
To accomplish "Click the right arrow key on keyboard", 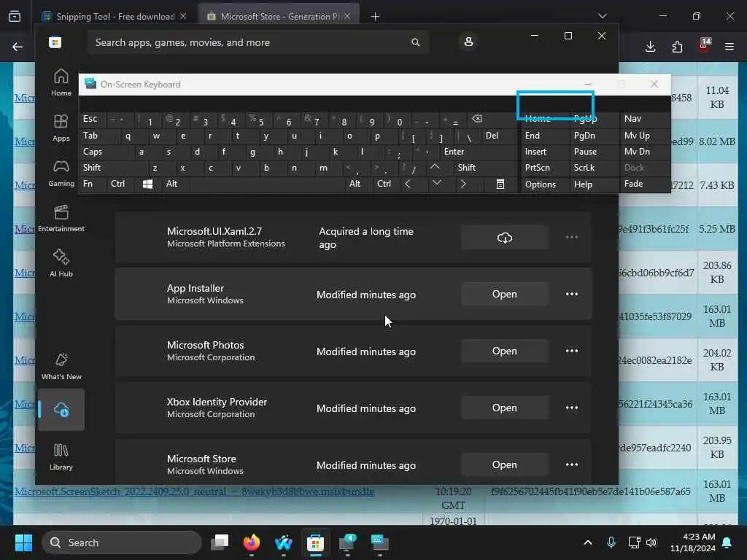I will click(x=463, y=184).
